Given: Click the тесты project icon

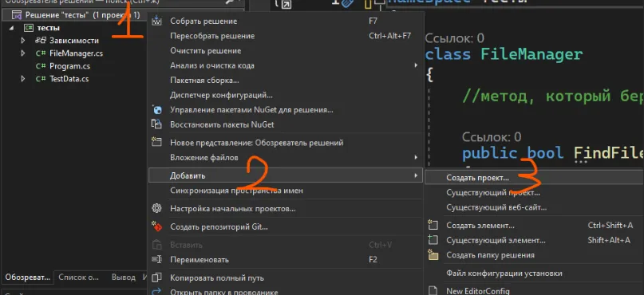Looking at the screenshot, I should pyautogui.click(x=29, y=28).
